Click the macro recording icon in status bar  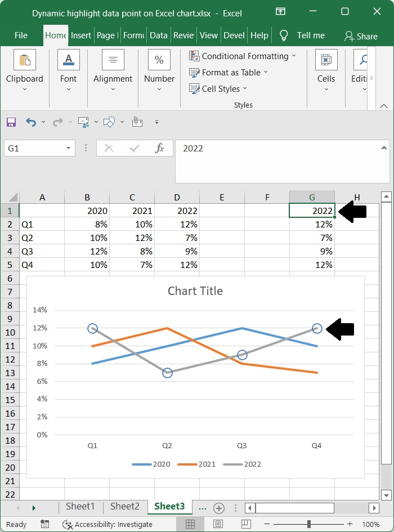tap(45, 524)
